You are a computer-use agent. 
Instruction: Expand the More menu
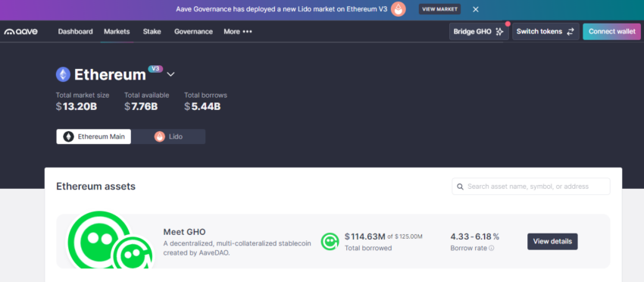click(x=238, y=32)
